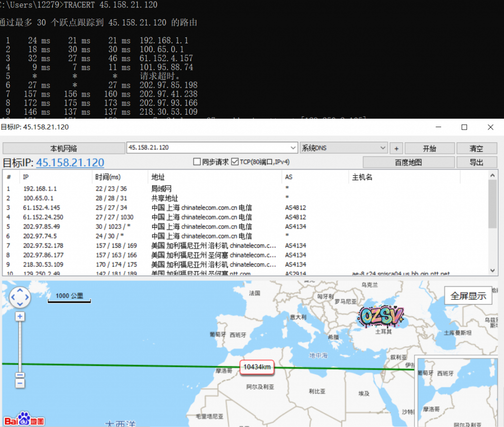Screen dimensions: 504x427
Task: Pan the map down with the arrow control
Action: coord(20,304)
